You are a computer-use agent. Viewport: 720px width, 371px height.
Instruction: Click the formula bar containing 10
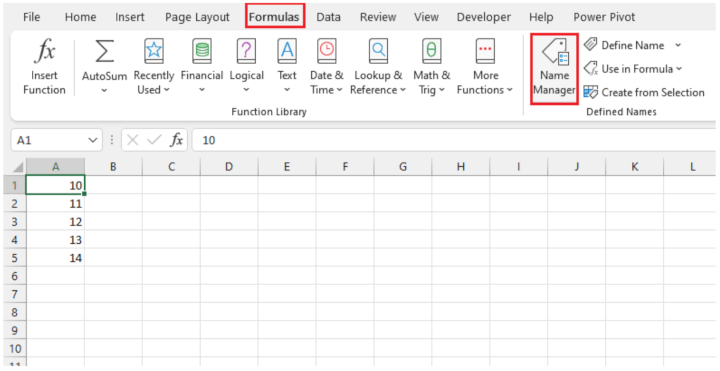tap(454, 140)
